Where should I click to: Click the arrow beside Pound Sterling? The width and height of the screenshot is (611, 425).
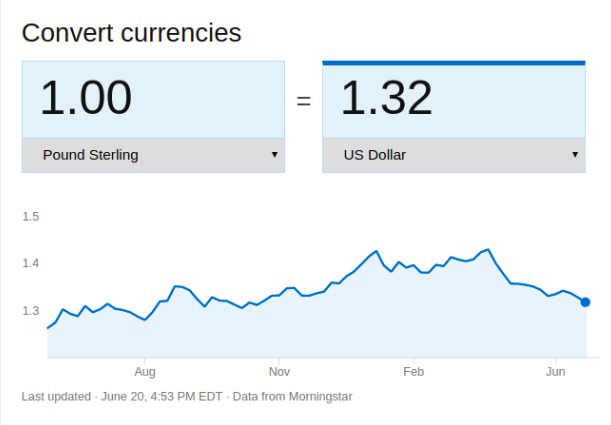point(274,155)
